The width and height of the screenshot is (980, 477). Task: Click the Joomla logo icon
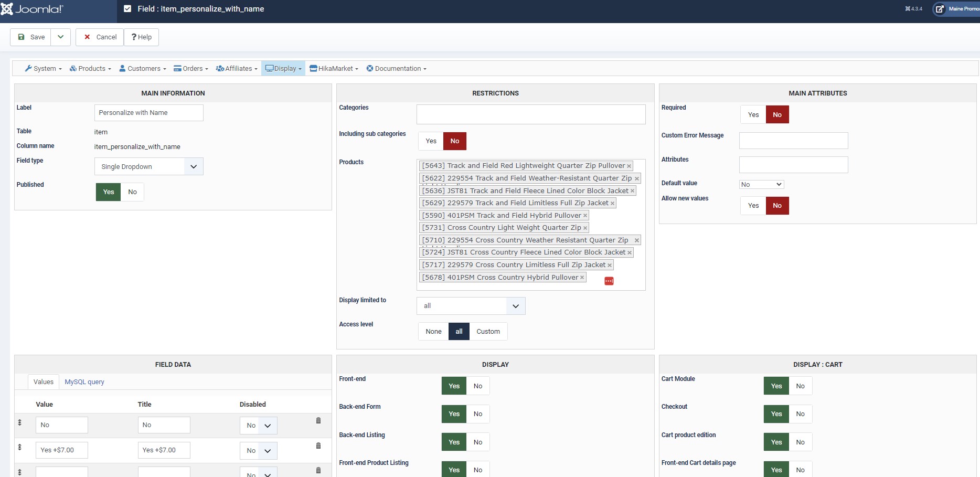point(7,9)
